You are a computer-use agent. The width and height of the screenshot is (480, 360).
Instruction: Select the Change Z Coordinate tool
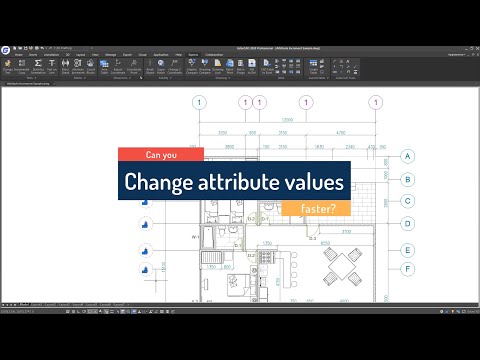(x=175, y=67)
